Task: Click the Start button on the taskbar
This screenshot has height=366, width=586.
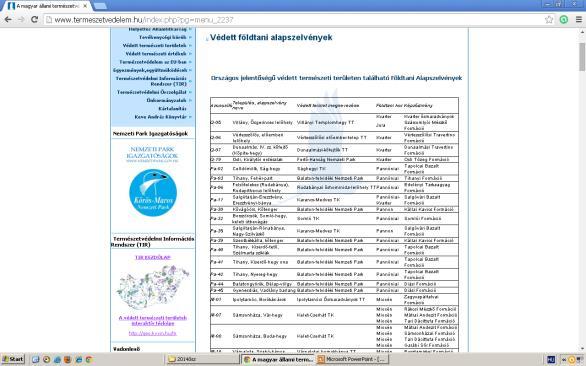Action: pyautogui.click(x=12, y=360)
